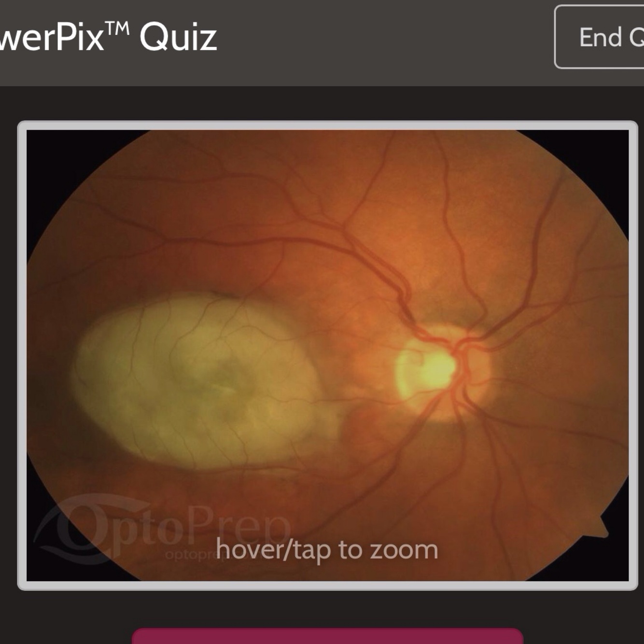Click the End Quiz button
644x644 pixels.
(600, 37)
